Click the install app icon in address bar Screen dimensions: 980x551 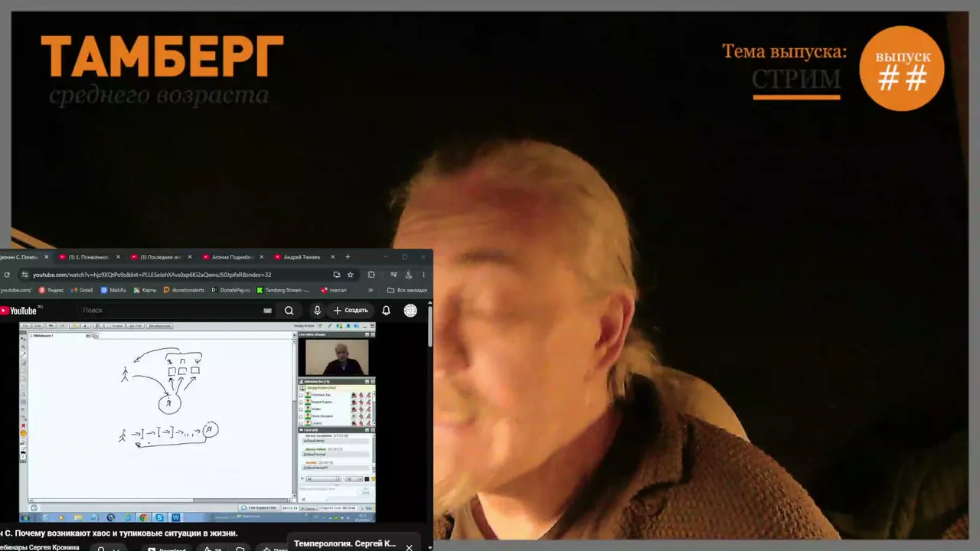(336, 275)
